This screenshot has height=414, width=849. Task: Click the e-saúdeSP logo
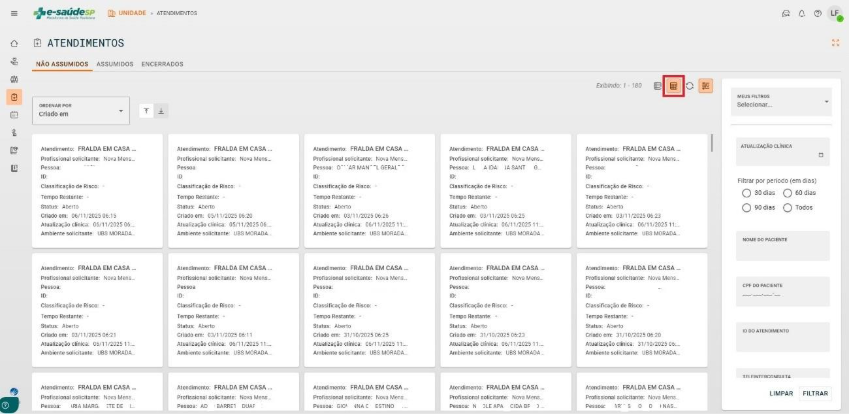click(65, 14)
